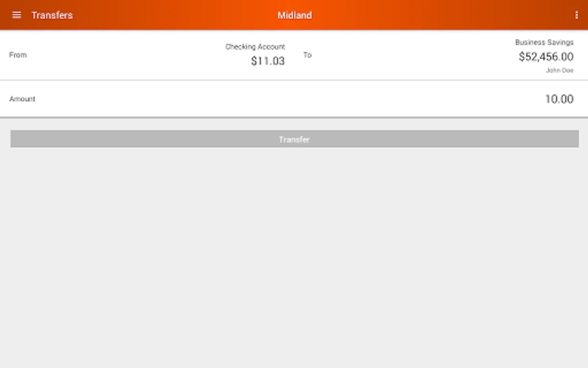This screenshot has width=588, height=368.
Task: Open the three-dot overflow menu
Action: [576, 15]
